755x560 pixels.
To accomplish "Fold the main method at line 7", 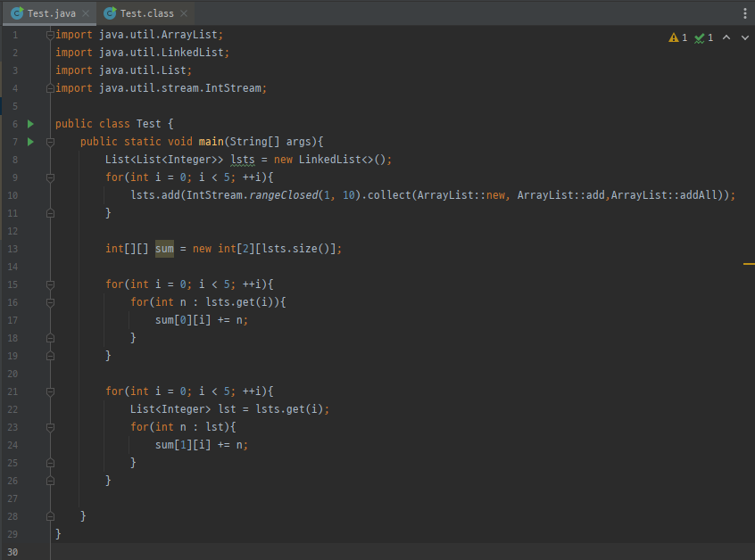I will pyautogui.click(x=50, y=142).
